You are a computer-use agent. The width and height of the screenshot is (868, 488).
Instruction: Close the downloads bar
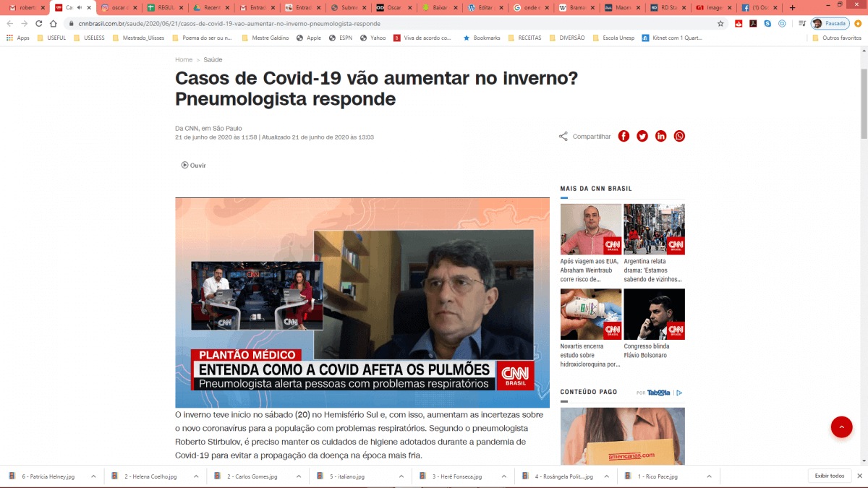[858, 476]
